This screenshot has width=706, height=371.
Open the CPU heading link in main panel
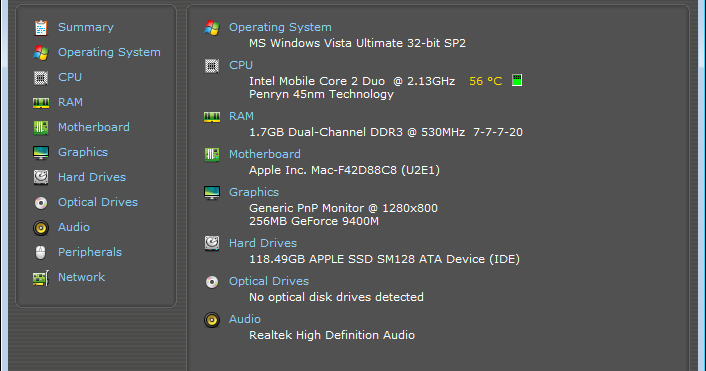click(x=241, y=65)
